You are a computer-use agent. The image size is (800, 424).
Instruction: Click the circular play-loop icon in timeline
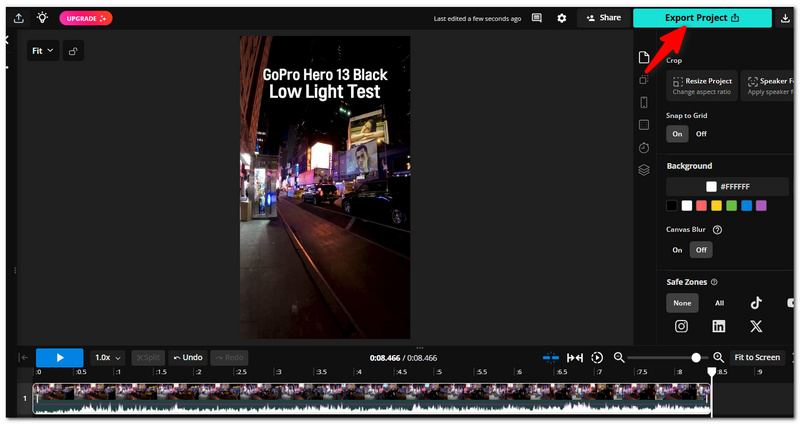(597, 358)
